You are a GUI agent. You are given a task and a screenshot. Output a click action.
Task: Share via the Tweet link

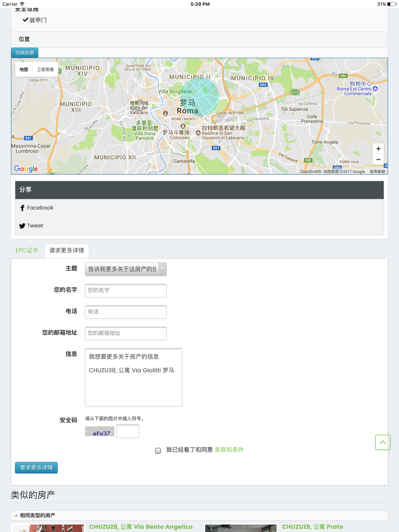pos(35,226)
